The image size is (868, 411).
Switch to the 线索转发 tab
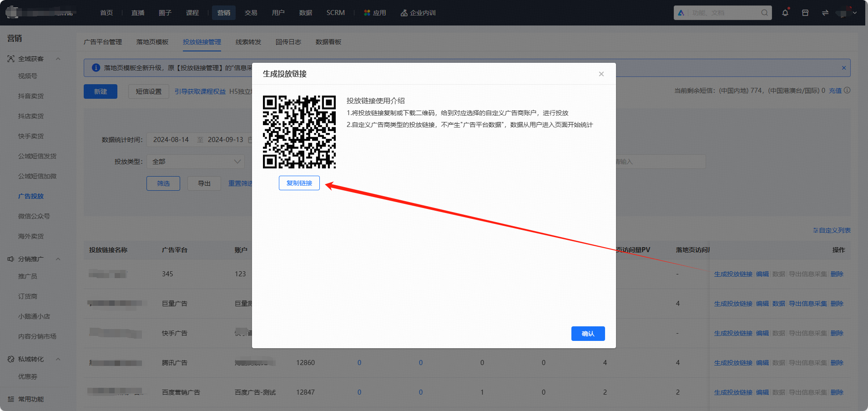coord(248,42)
